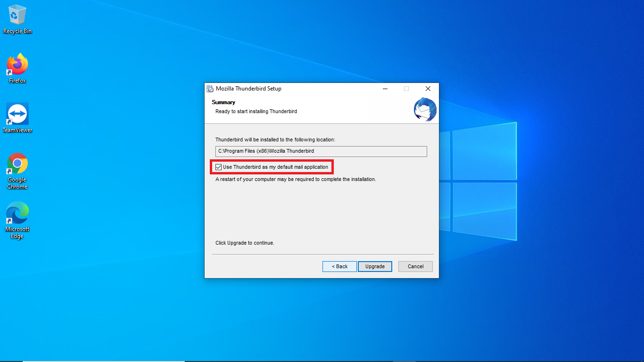Click the Back button in setup
The width and height of the screenshot is (644, 362).
tap(339, 266)
